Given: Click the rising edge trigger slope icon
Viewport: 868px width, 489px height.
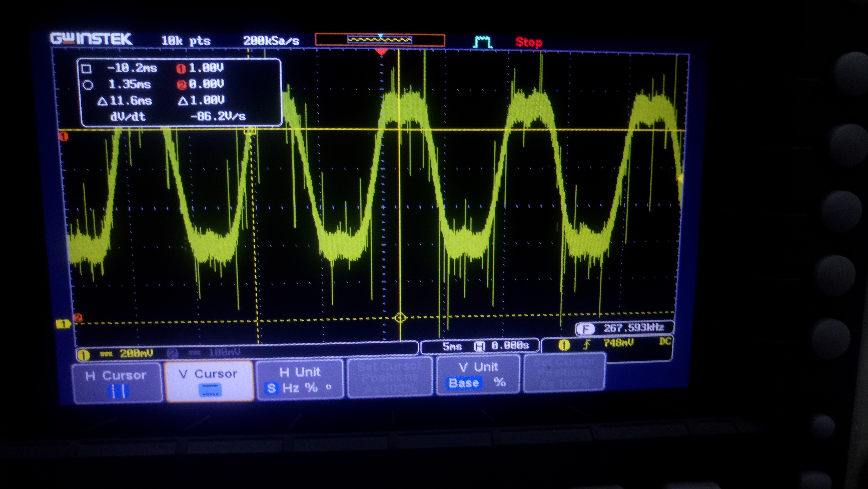Looking at the screenshot, I should (587, 344).
